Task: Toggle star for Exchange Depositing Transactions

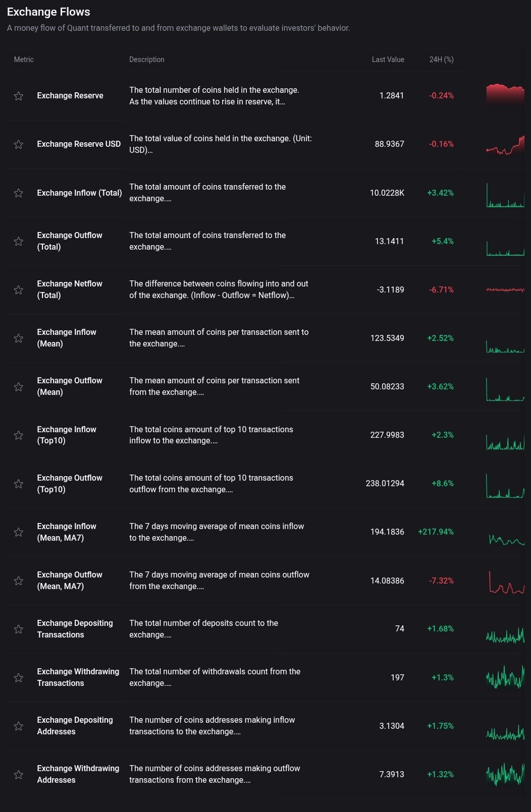Action: pyautogui.click(x=19, y=629)
